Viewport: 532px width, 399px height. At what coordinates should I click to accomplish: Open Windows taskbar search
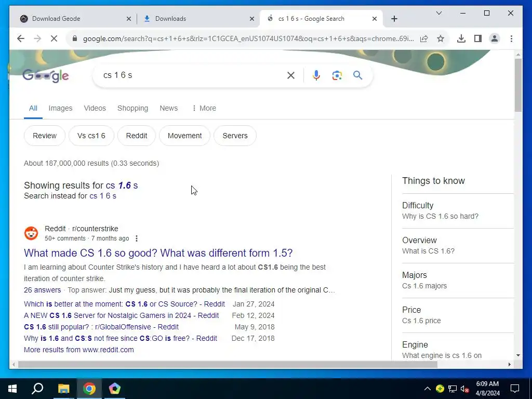[x=37, y=389]
